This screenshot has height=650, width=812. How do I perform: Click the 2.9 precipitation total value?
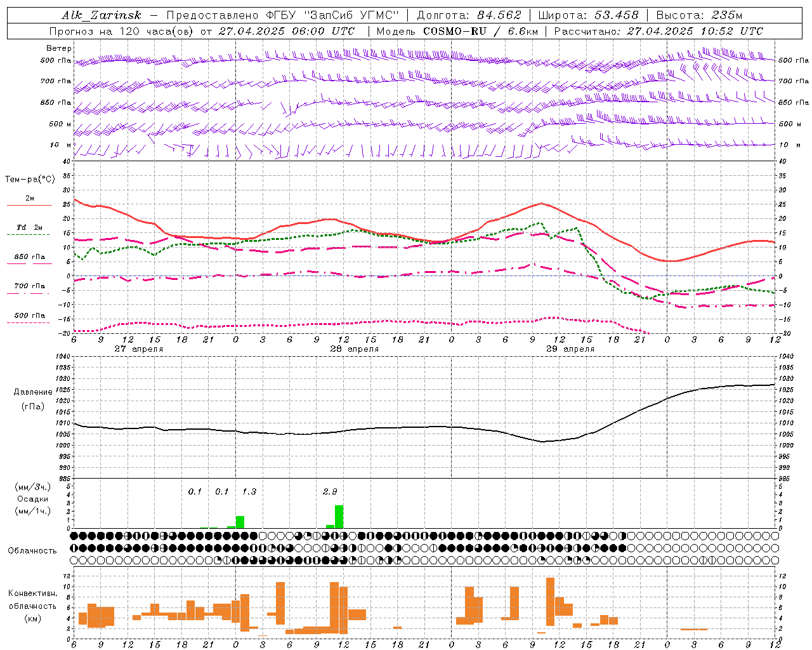click(330, 491)
